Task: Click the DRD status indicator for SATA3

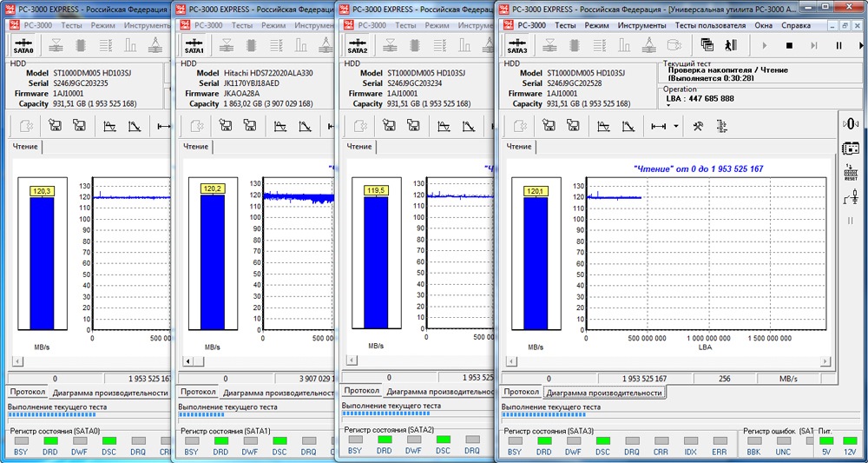Action: pyautogui.click(x=544, y=440)
